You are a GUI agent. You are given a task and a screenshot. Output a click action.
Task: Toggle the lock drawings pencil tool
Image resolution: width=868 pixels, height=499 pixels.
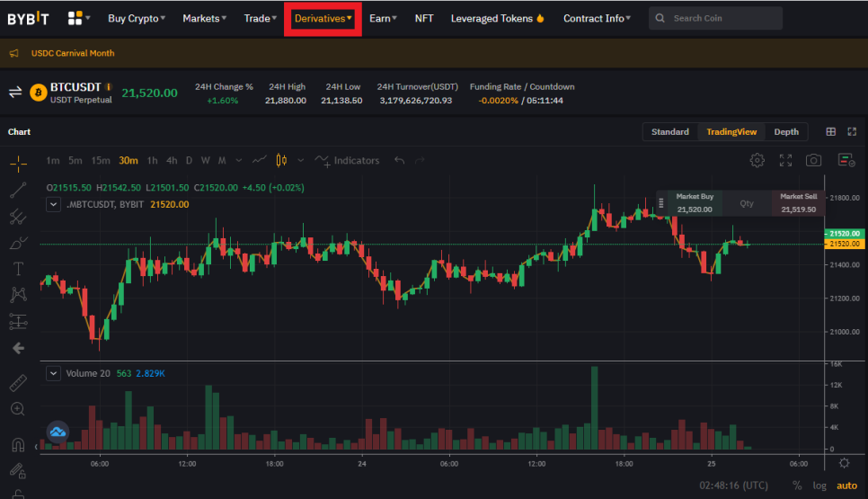18,471
